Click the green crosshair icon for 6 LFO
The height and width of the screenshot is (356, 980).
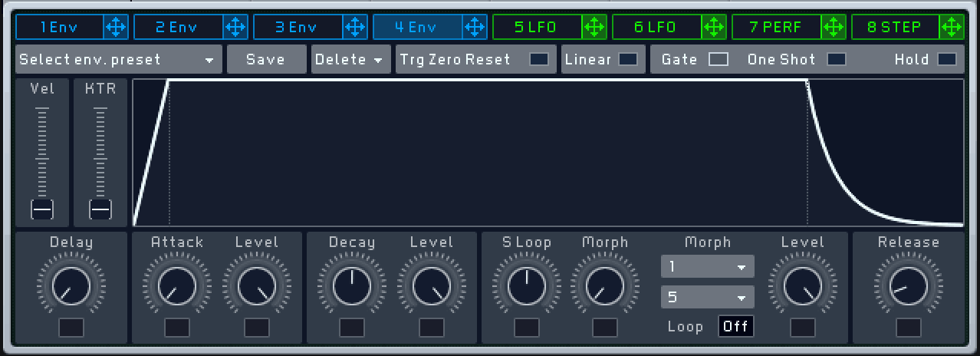714,28
